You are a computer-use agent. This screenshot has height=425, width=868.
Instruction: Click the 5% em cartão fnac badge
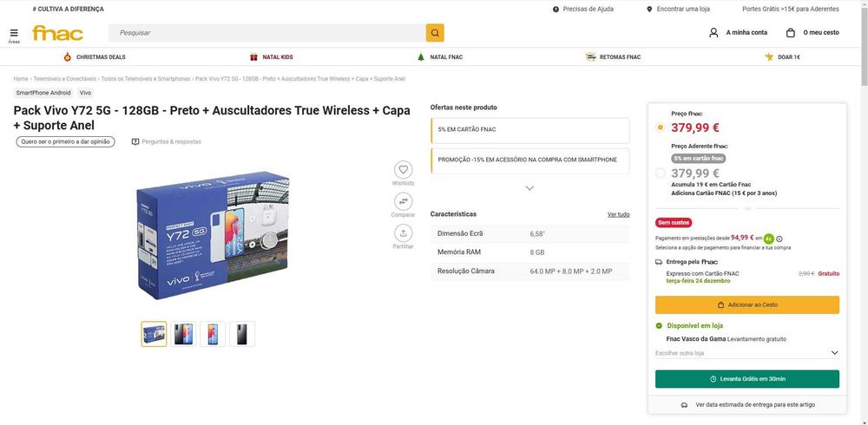(699, 158)
